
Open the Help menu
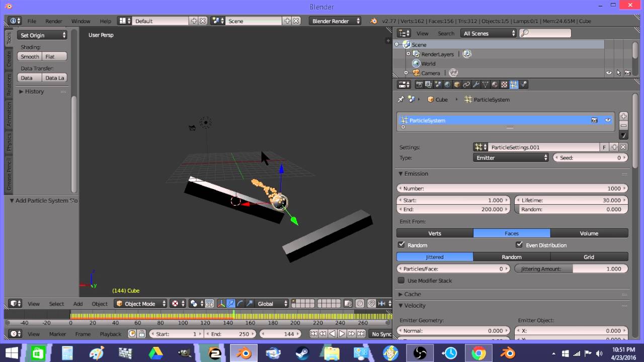click(x=105, y=21)
